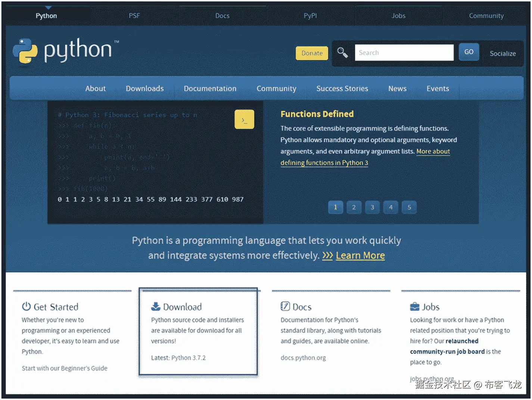Click the Fibonacci output line in the code panel
Screen dimensions: 532x400
[x=150, y=199]
